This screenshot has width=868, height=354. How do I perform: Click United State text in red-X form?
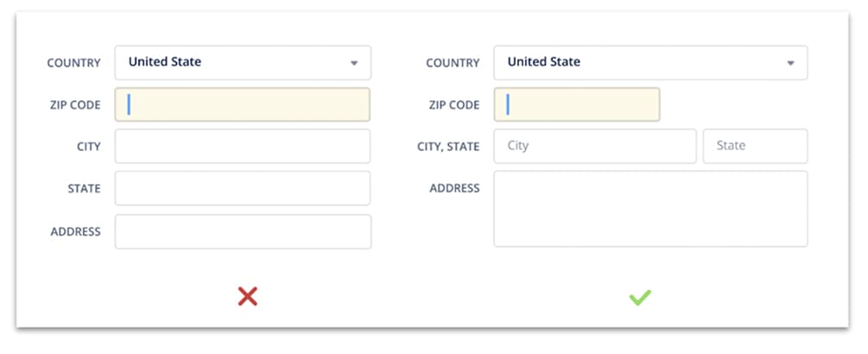(x=165, y=62)
